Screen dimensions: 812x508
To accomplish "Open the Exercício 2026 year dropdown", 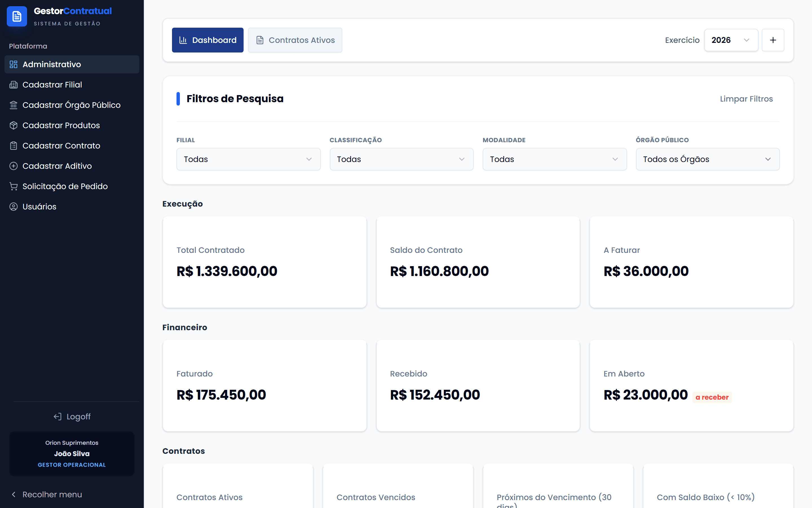I will point(731,40).
